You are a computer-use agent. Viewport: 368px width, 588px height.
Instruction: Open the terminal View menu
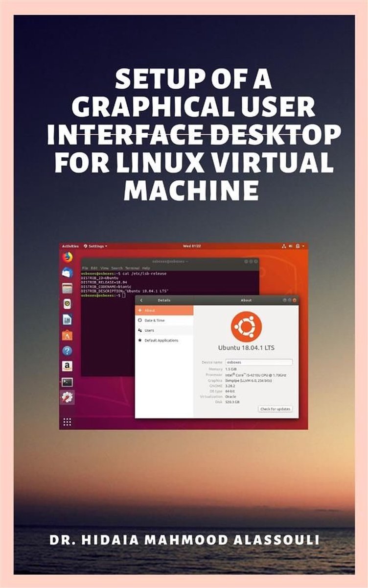[104, 268]
